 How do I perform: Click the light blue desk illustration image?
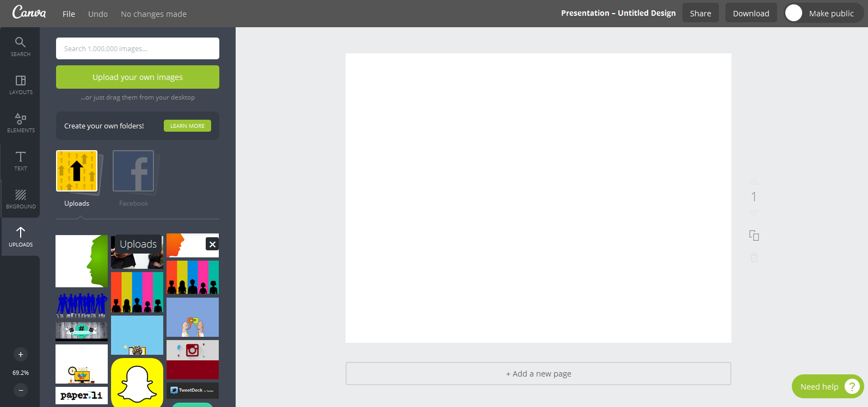[137, 335]
